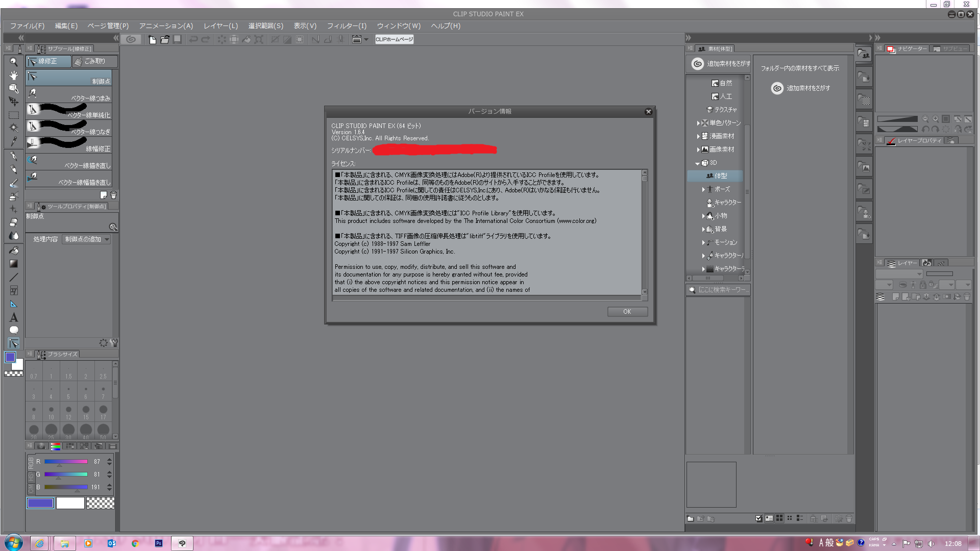Select the Brush tool

point(14,183)
